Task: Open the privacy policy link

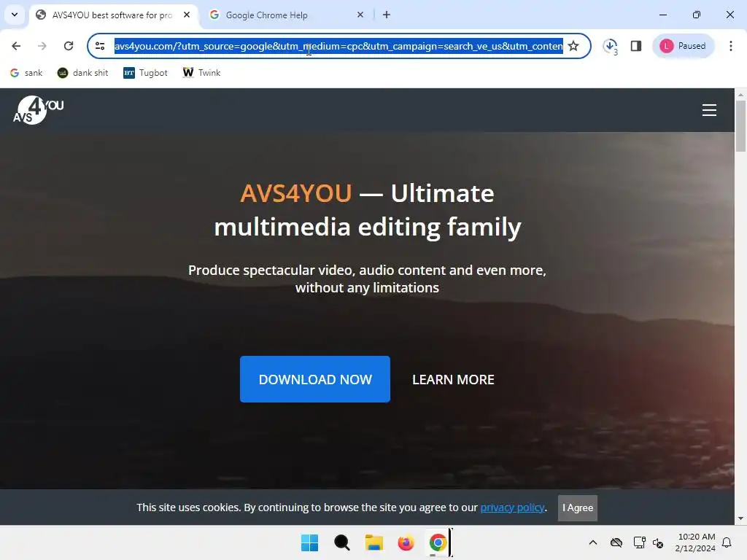Action: pos(512,507)
